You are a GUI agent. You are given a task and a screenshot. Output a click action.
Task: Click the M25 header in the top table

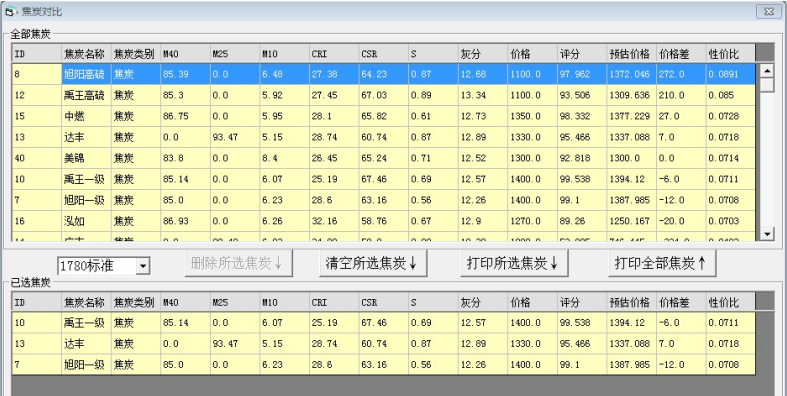coord(235,54)
